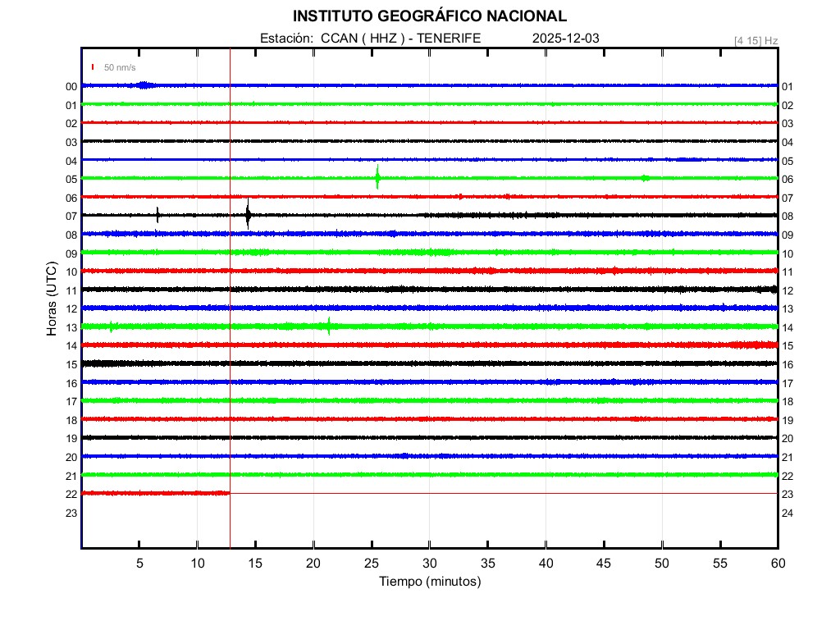Screen dimensions: 840x630
Task: Click the end of the red 22 hour trace
Action: tap(227, 493)
